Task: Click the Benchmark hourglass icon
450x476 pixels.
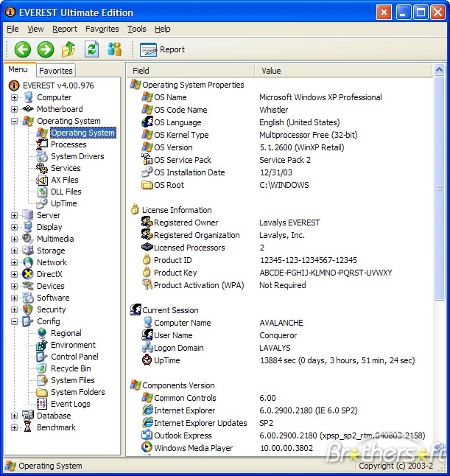Action: coord(28,427)
